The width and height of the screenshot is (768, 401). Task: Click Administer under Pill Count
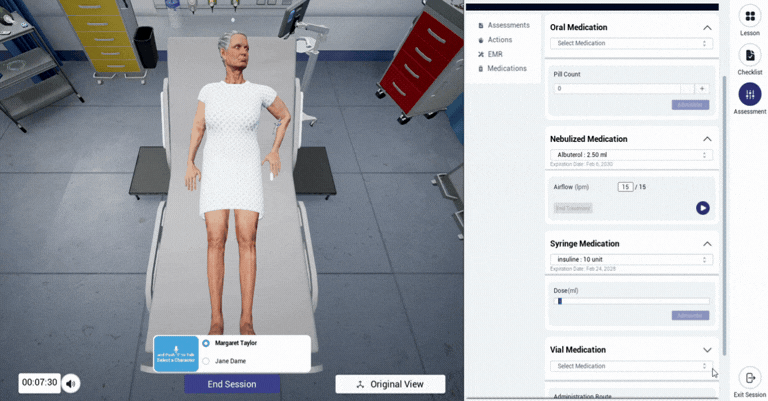pos(690,105)
